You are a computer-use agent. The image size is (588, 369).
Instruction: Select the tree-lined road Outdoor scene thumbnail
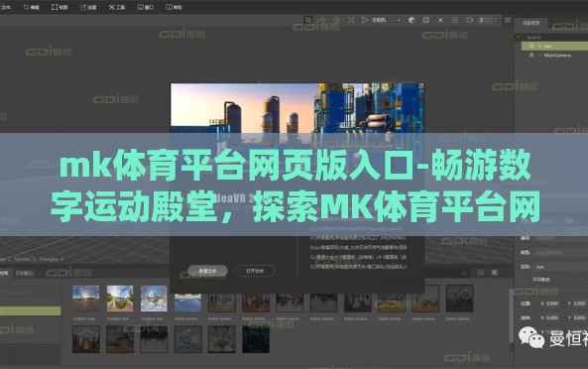(x=120, y=299)
